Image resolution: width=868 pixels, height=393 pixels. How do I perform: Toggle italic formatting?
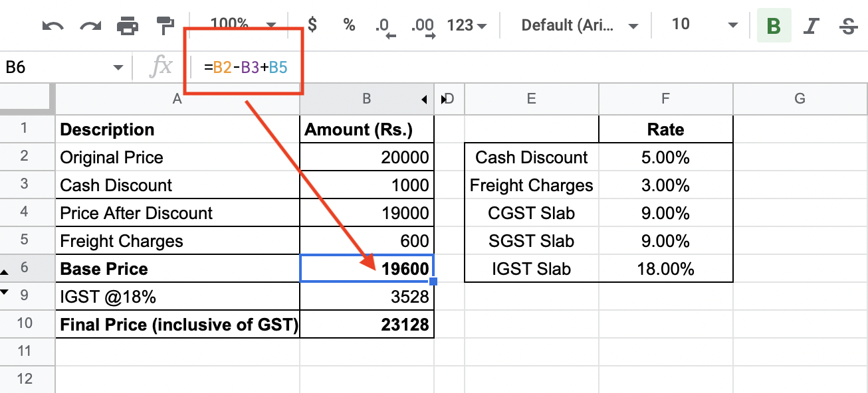[x=812, y=25]
